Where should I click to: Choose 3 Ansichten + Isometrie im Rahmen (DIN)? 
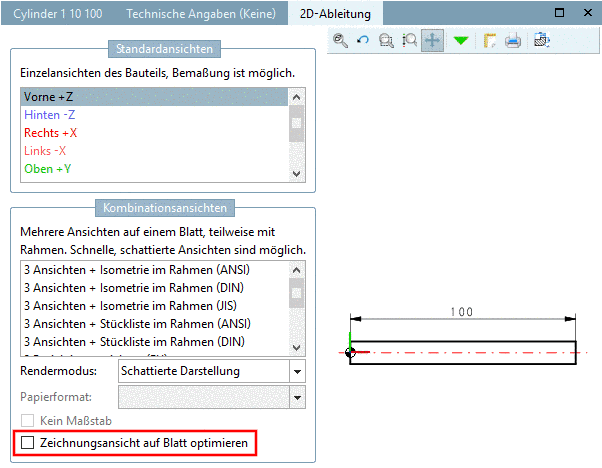point(154,288)
